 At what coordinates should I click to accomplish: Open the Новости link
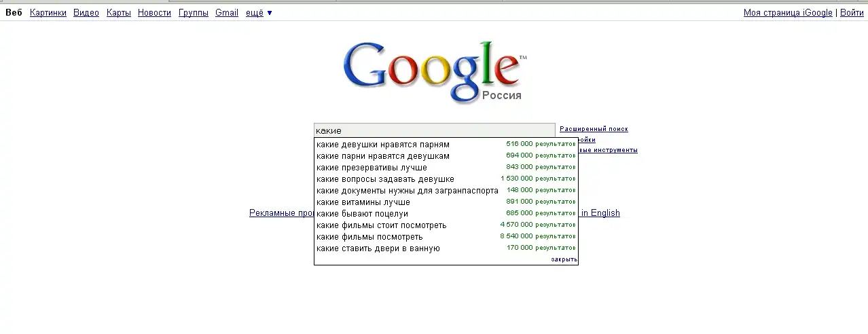pos(154,13)
